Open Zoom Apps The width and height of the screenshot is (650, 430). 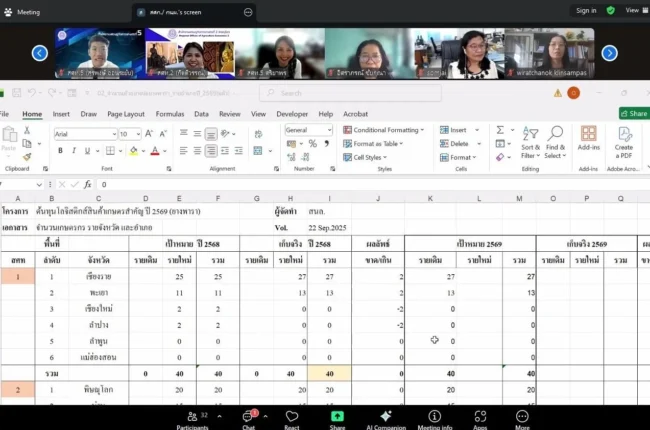pyautogui.click(x=480, y=415)
